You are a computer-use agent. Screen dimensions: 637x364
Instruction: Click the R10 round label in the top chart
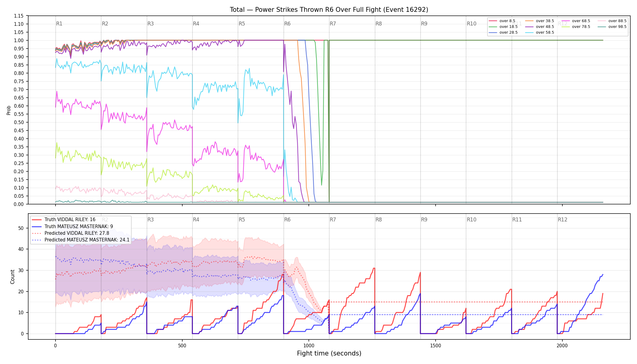(471, 24)
